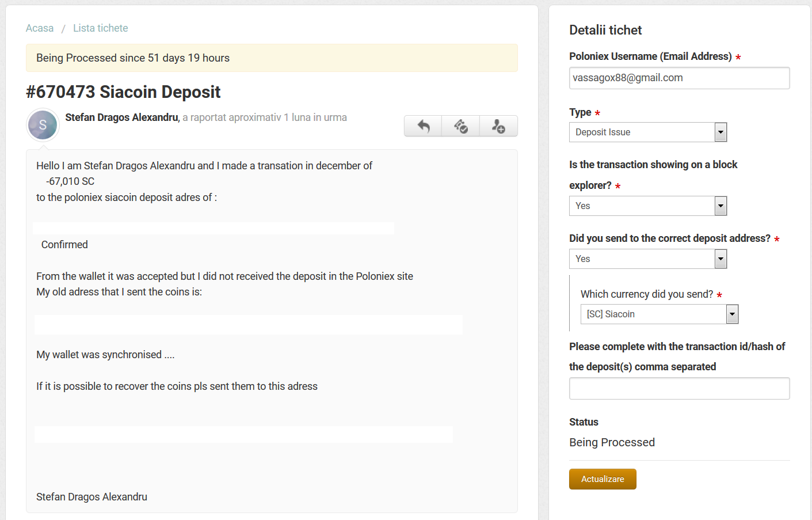Viewport: 812px width, 520px height.
Task: Click the Stefan Dragos Alexandru author name
Action: point(122,117)
